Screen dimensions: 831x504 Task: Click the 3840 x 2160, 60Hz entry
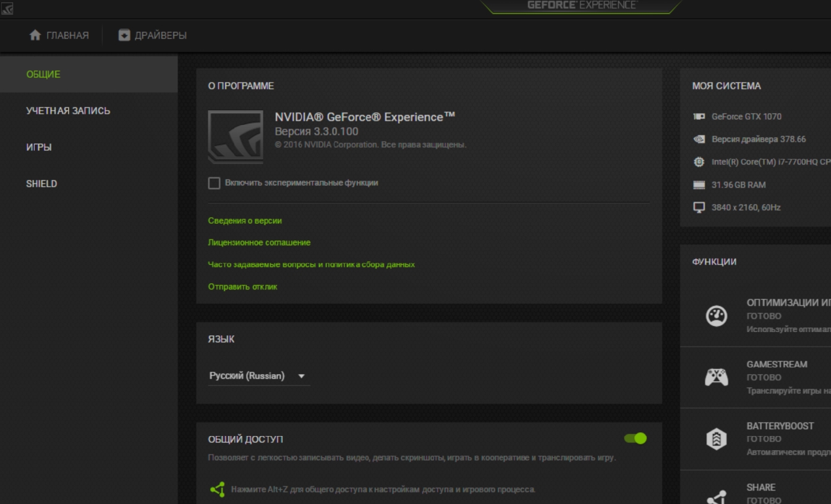746,207
